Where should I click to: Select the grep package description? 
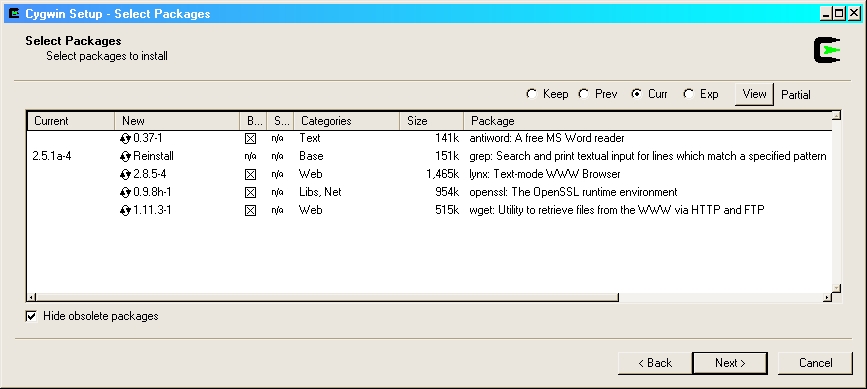coord(647,156)
